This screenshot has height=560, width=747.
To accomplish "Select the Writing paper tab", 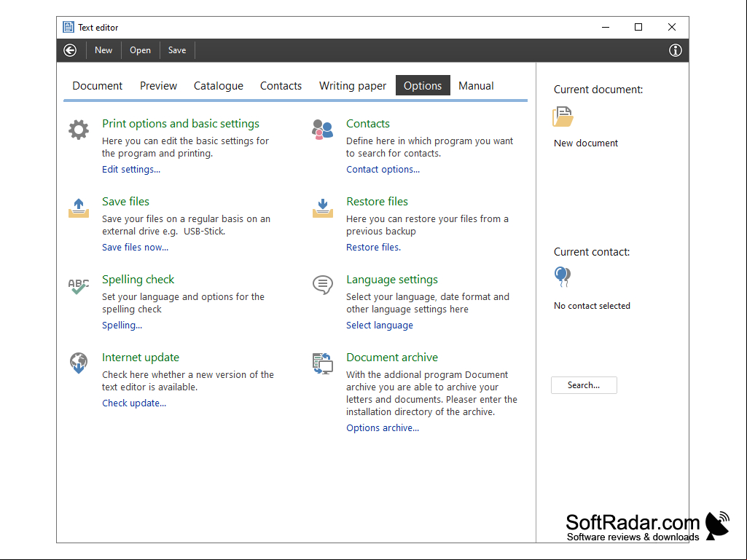I will click(x=353, y=86).
